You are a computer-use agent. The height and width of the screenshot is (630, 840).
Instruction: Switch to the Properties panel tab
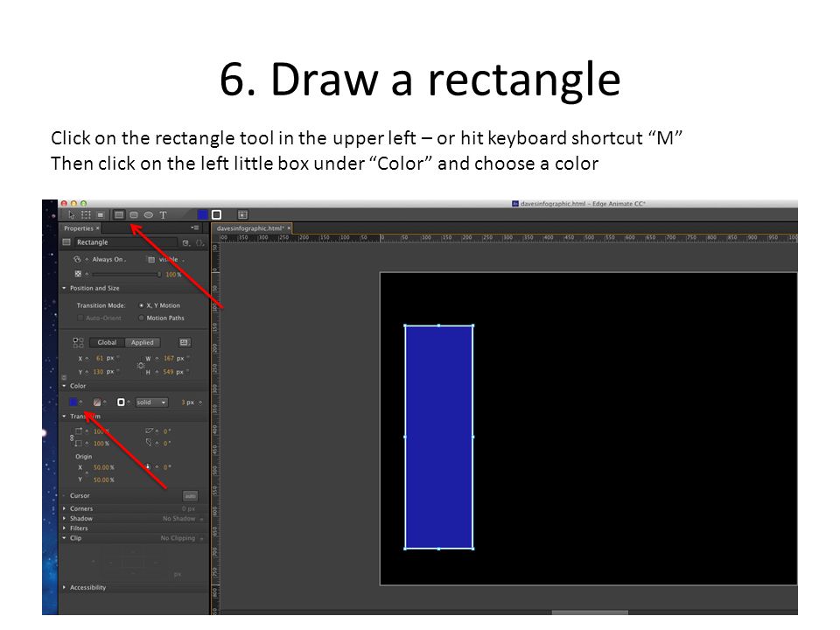(x=78, y=228)
